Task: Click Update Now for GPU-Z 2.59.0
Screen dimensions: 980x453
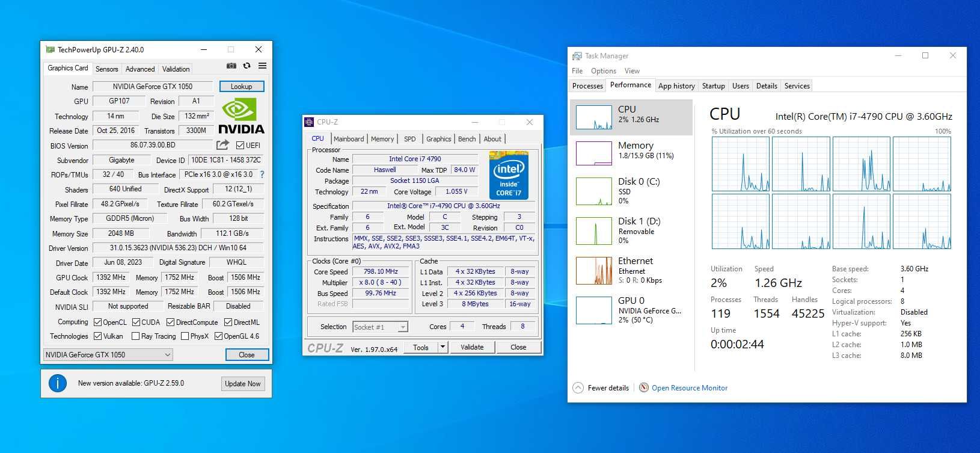Action: point(243,383)
